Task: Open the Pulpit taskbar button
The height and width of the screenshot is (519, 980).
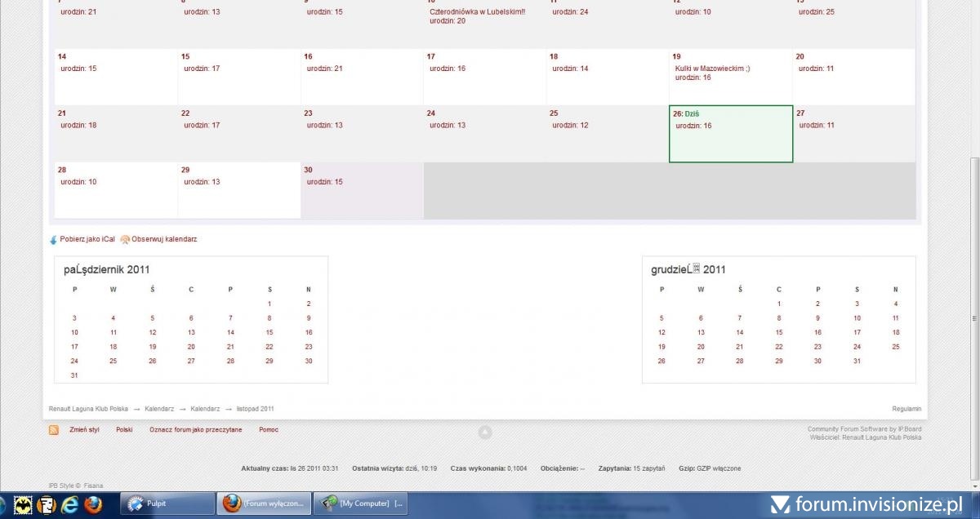Action: click(x=167, y=503)
